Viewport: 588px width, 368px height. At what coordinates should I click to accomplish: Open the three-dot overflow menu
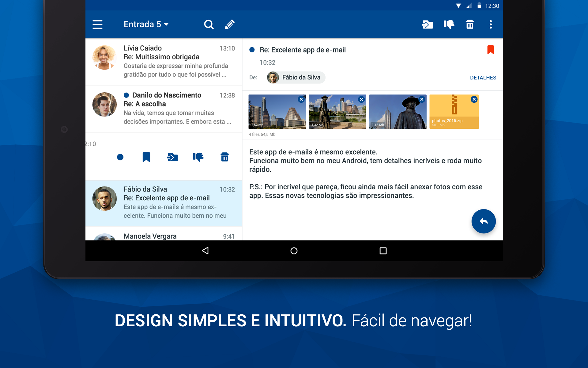(x=491, y=24)
